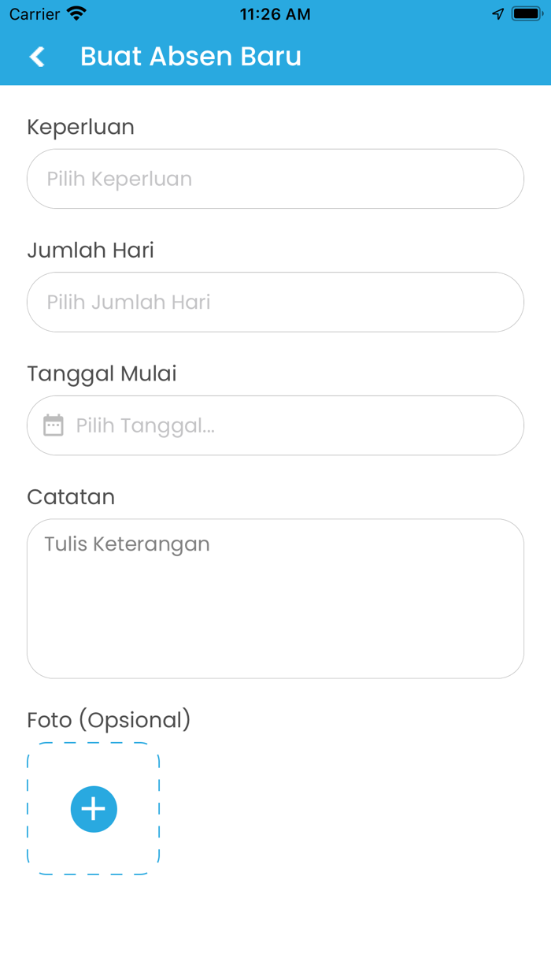
Task: Select the dashed photo upload box
Action: click(94, 808)
